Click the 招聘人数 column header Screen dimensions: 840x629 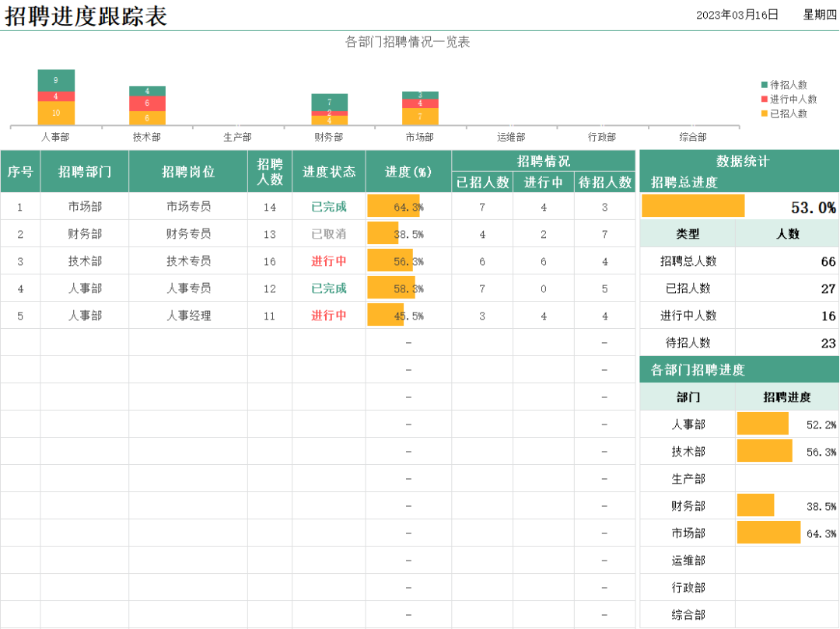point(269,172)
